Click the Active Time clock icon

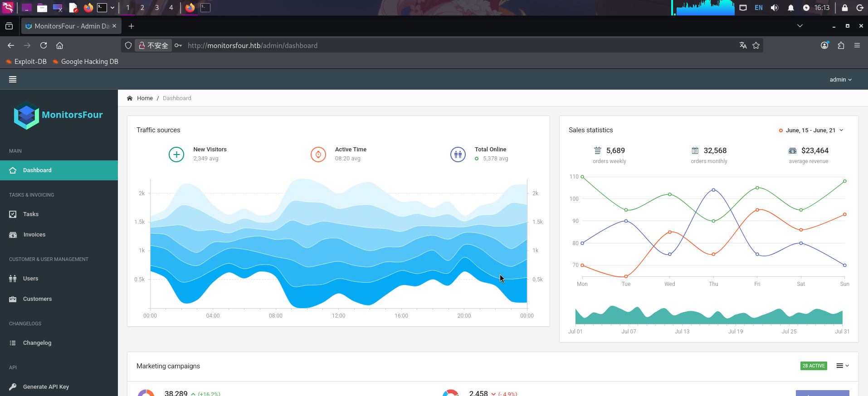(318, 155)
